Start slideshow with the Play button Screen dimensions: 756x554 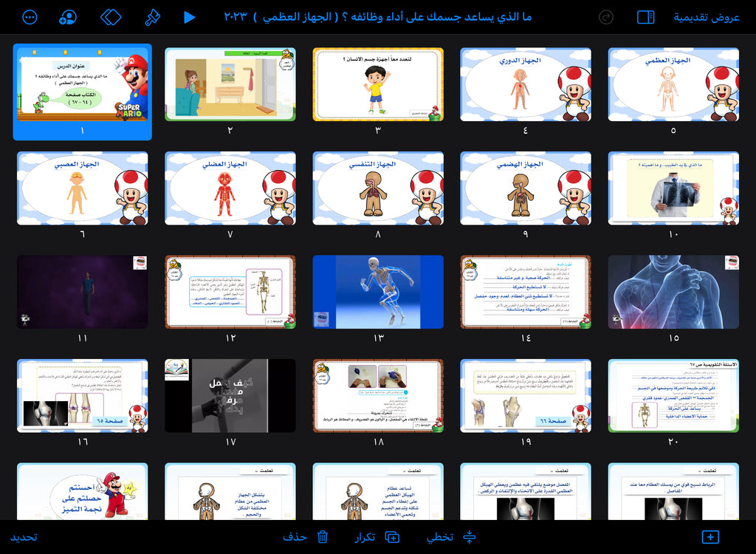pyautogui.click(x=190, y=18)
